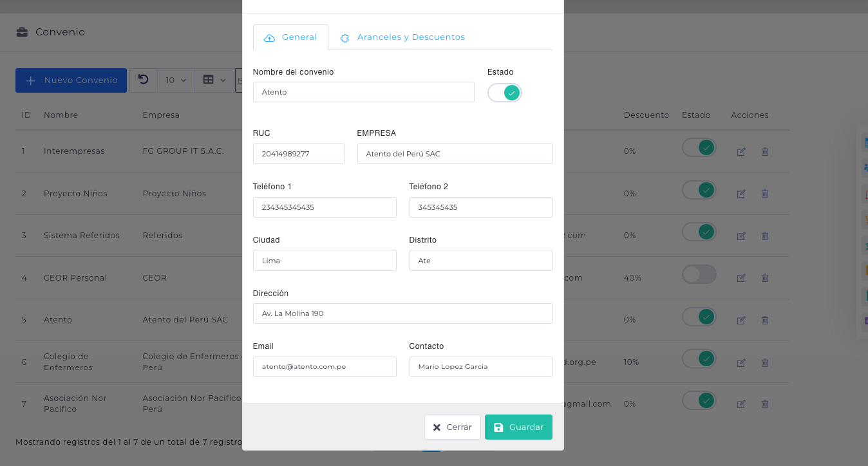Click the X icon in Cerrar

click(x=437, y=427)
